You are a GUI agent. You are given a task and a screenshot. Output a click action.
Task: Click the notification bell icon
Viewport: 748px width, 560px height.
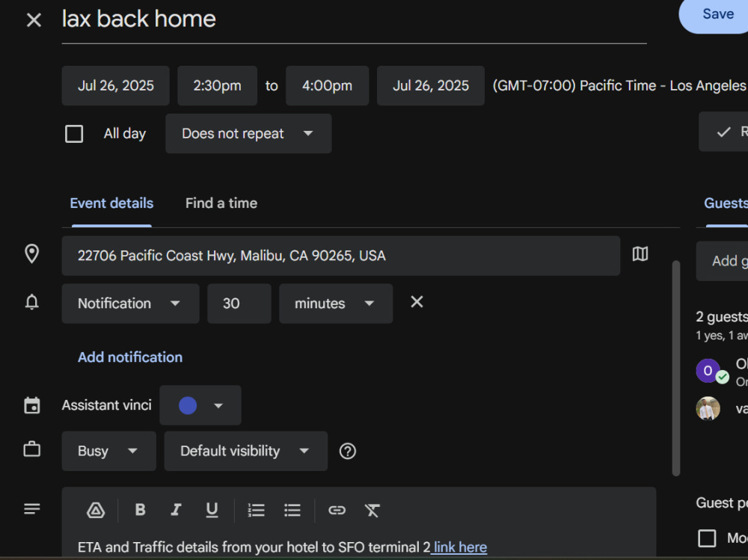pyautogui.click(x=32, y=302)
